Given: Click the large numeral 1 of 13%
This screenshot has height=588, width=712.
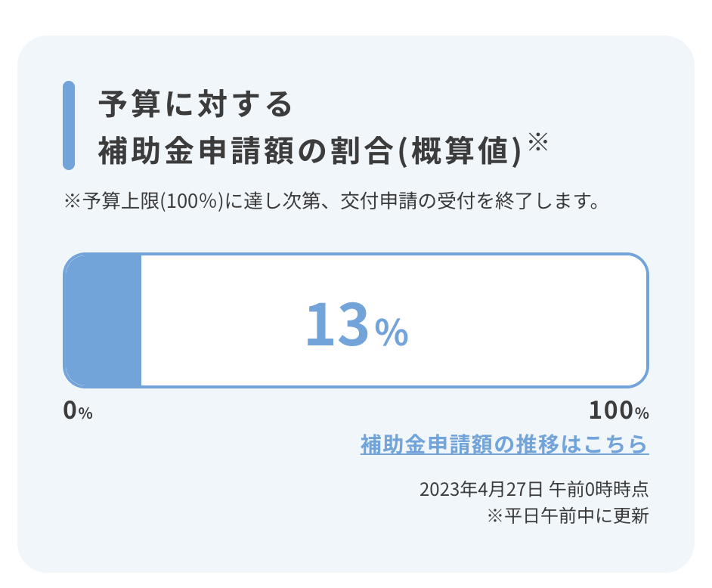Looking at the screenshot, I should pyautogui.click(x=320, y=324).
